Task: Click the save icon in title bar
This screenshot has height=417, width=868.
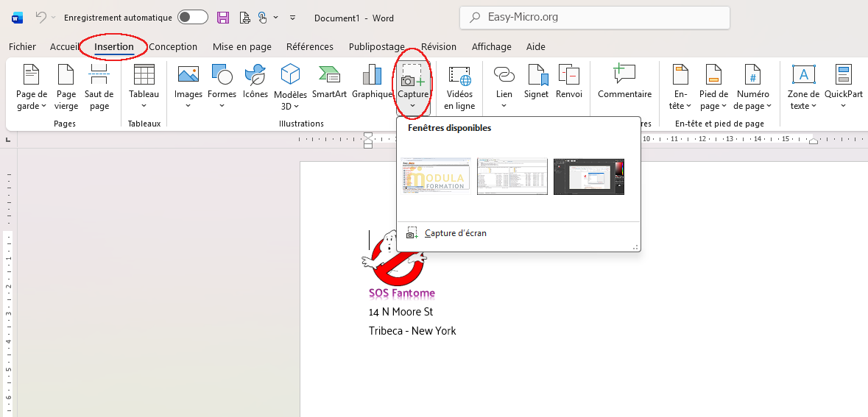Action: click(x=223, y=17)
